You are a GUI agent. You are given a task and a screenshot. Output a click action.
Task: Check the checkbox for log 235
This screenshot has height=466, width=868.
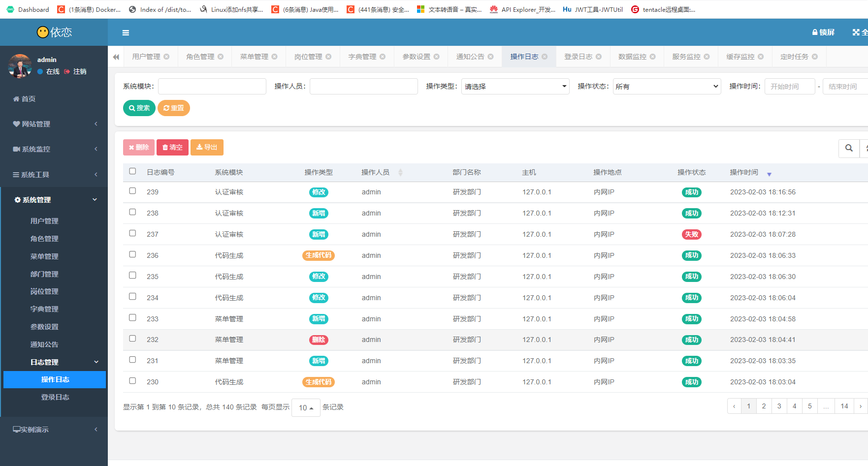click(132, 276)
